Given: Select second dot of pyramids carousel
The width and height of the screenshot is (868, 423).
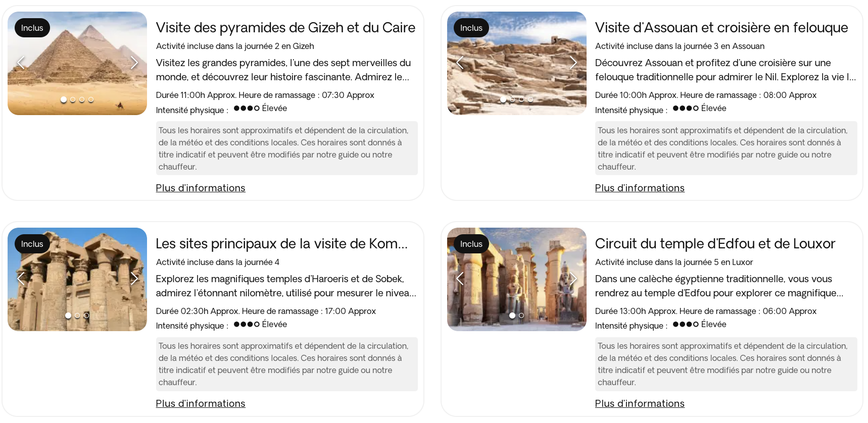Looking at the screenshot, I should click(x=73, y=99).
